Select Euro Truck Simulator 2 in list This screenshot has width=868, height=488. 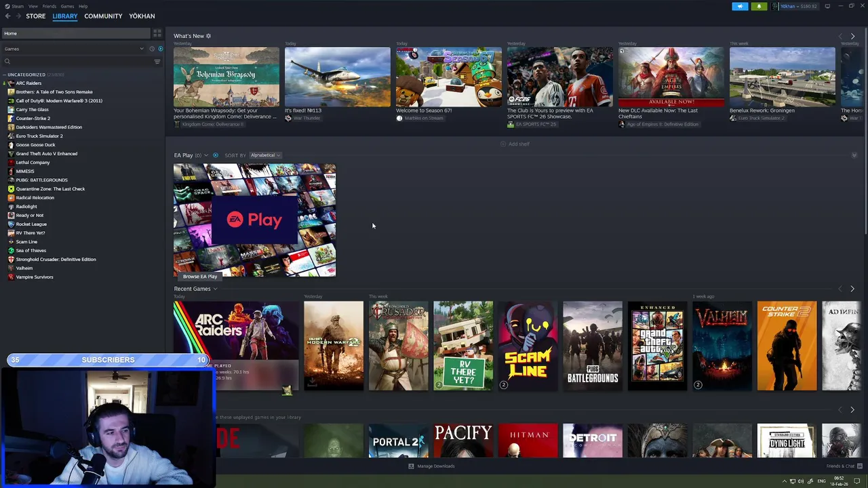[39, 136]
